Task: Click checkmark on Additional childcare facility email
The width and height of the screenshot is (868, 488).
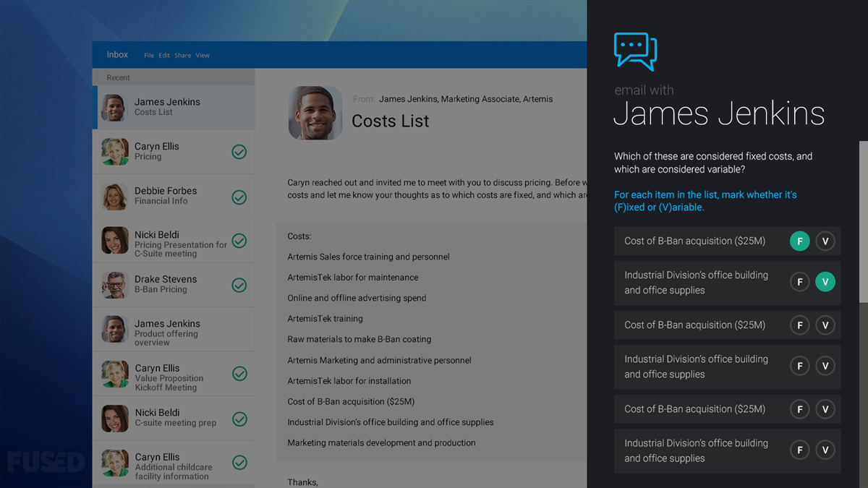Action: tap(239, 463)
